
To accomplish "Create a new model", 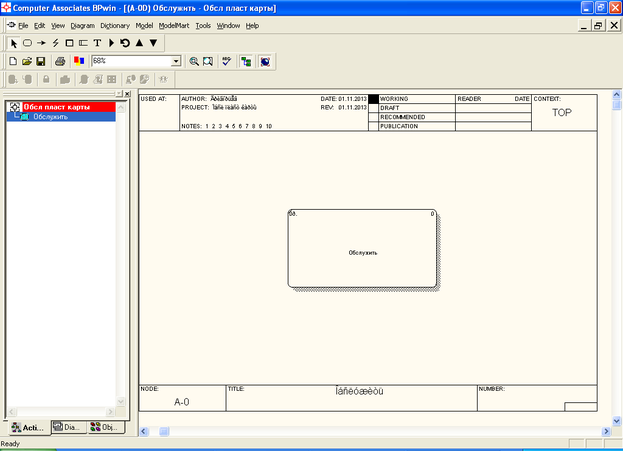I will 13,61.
